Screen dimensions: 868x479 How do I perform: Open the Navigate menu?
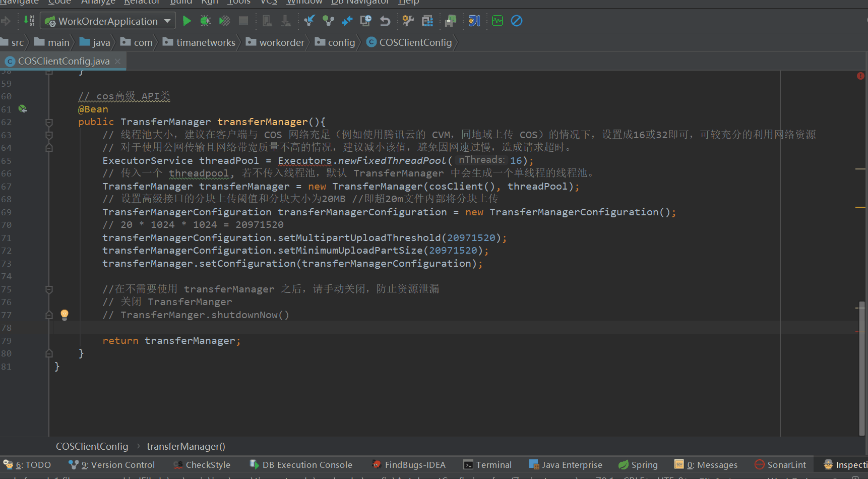tap(19, 3)
